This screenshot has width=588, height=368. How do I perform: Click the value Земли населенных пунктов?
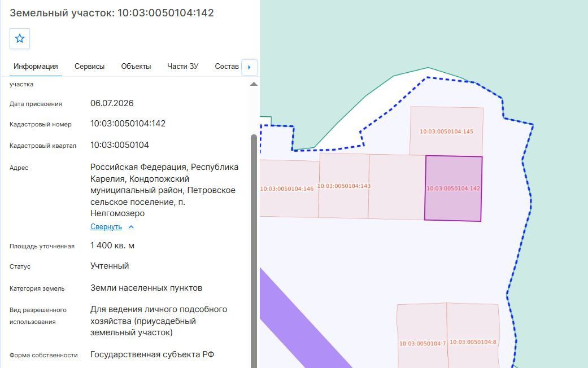coord(146,288)
